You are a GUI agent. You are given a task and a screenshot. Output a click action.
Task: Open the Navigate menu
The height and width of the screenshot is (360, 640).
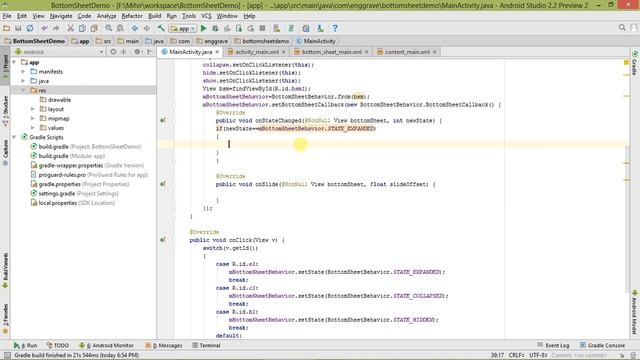(x=61, y=16)
